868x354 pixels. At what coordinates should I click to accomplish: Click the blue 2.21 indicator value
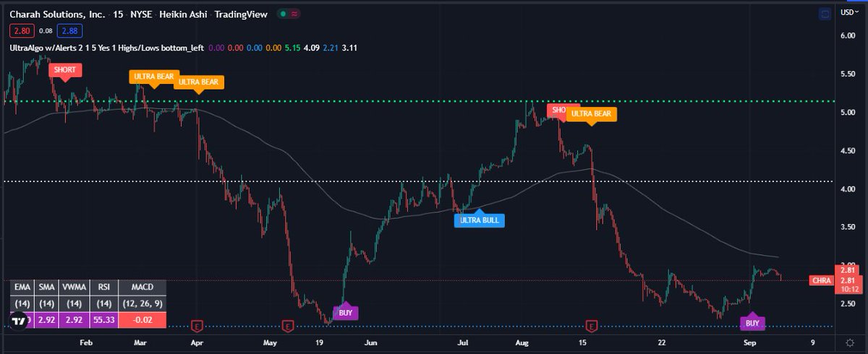coord(331,48)
